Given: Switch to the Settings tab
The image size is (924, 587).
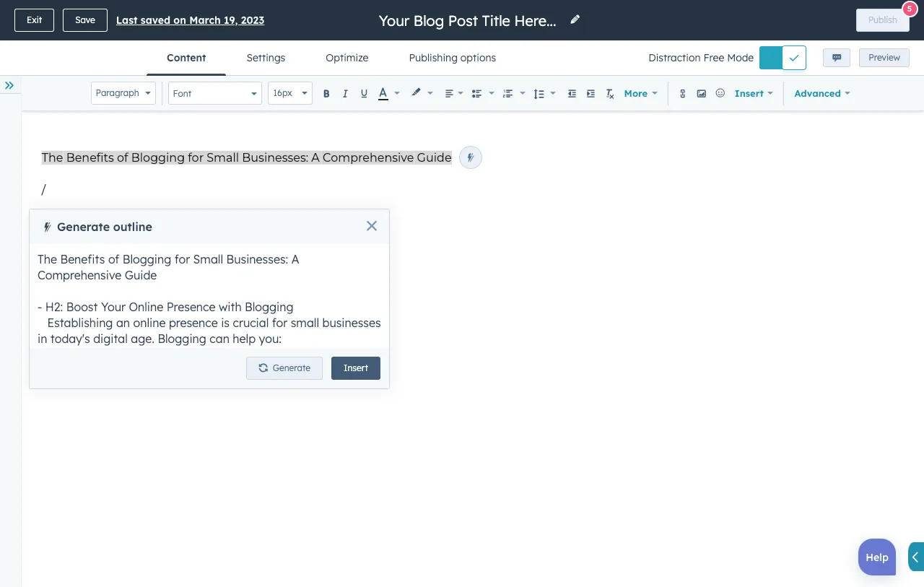Looking at the screenshot, I should click(x=266, y=58).
